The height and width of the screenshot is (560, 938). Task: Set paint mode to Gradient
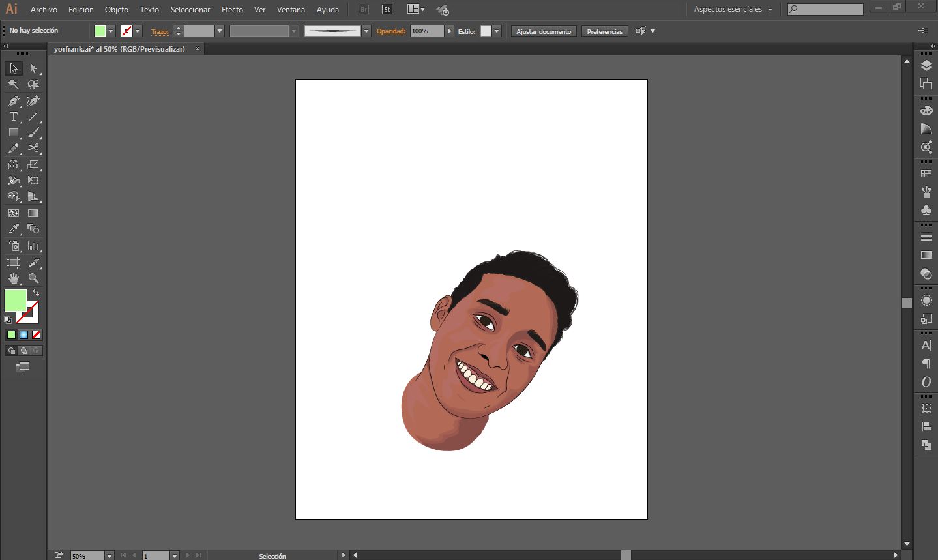pyautogui.click(x=23, y=335)
